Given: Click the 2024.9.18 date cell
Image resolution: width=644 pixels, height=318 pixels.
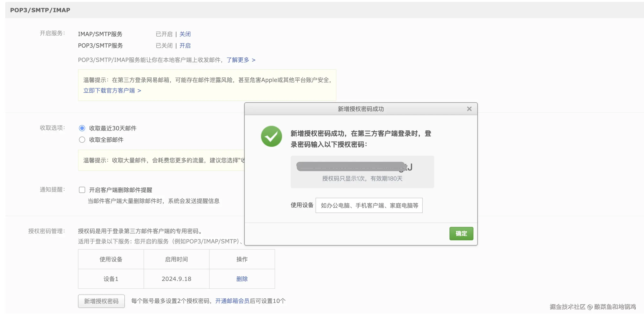Looking at the screenshot, I should [x=176, y=279].
